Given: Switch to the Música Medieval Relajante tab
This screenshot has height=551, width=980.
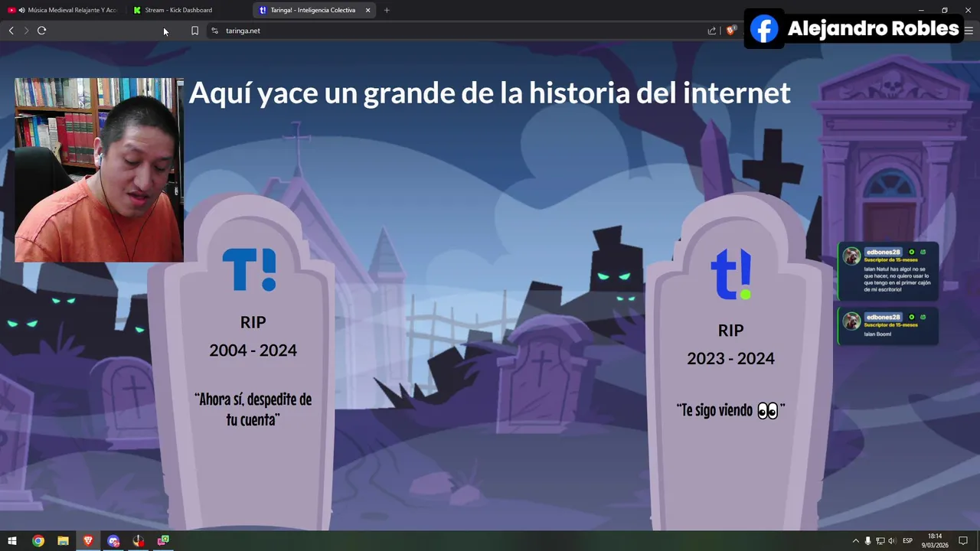Looking at the screenshot, I should [63, 10].
